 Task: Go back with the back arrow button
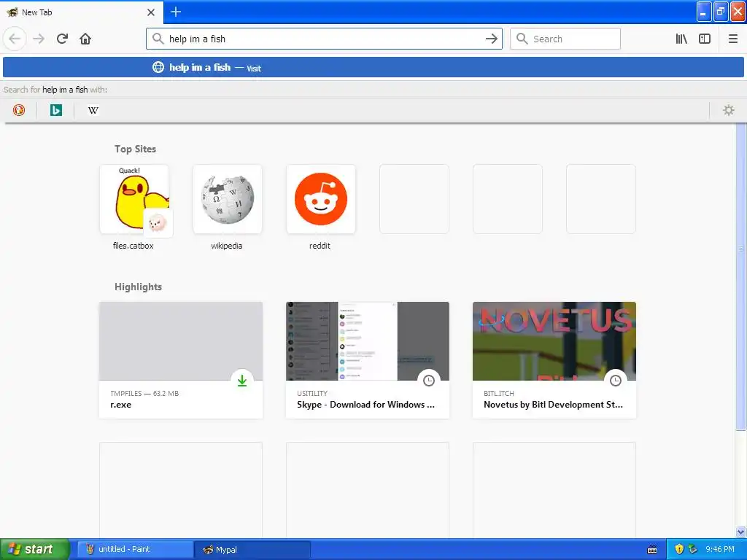15,39
